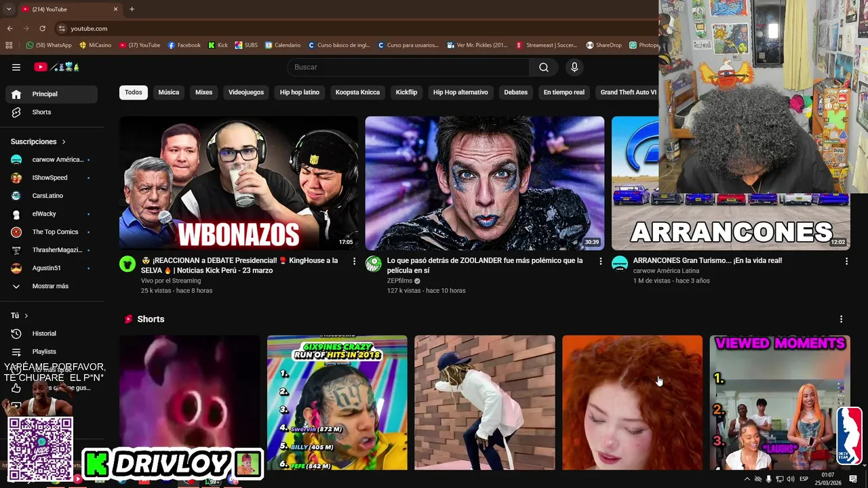
Task: Open the YouTube hamburger guide menu
Action: point(16,67)
